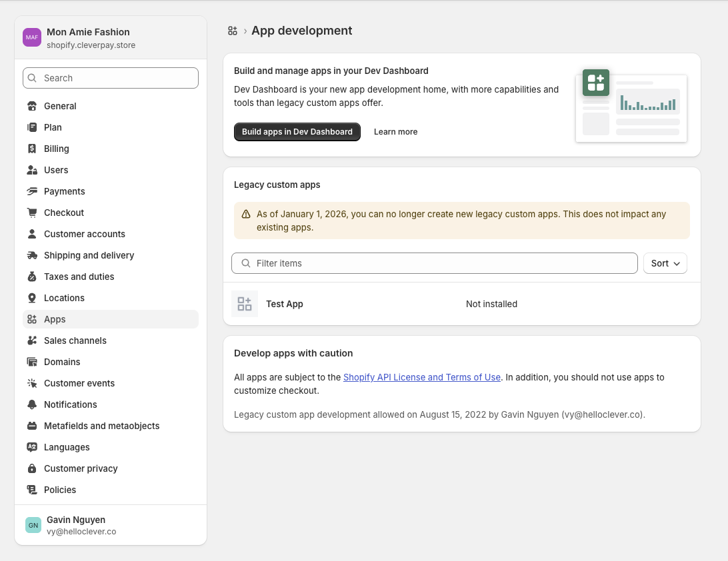Click the Learn more link
The width and height of the screenshot is (728, 561).
[x=395, y=132]
